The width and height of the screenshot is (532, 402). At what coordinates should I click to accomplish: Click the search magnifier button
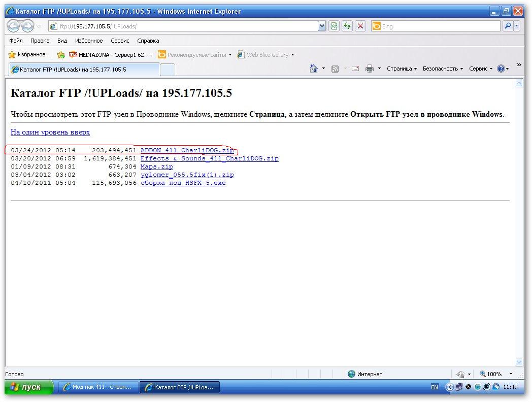point(508,26)
